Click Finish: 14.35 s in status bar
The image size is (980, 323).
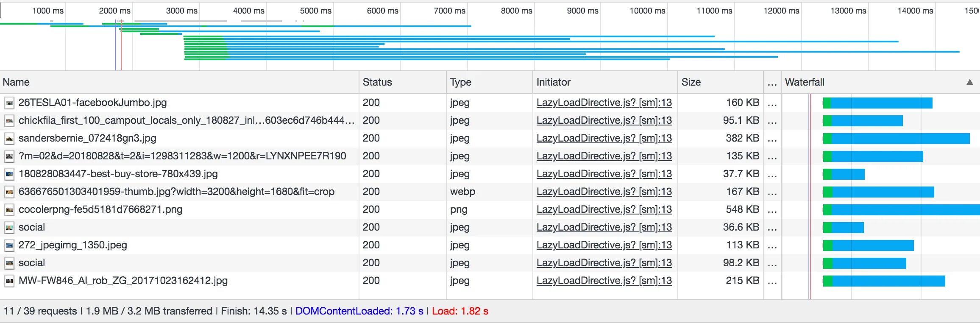[x=254, y=311]
